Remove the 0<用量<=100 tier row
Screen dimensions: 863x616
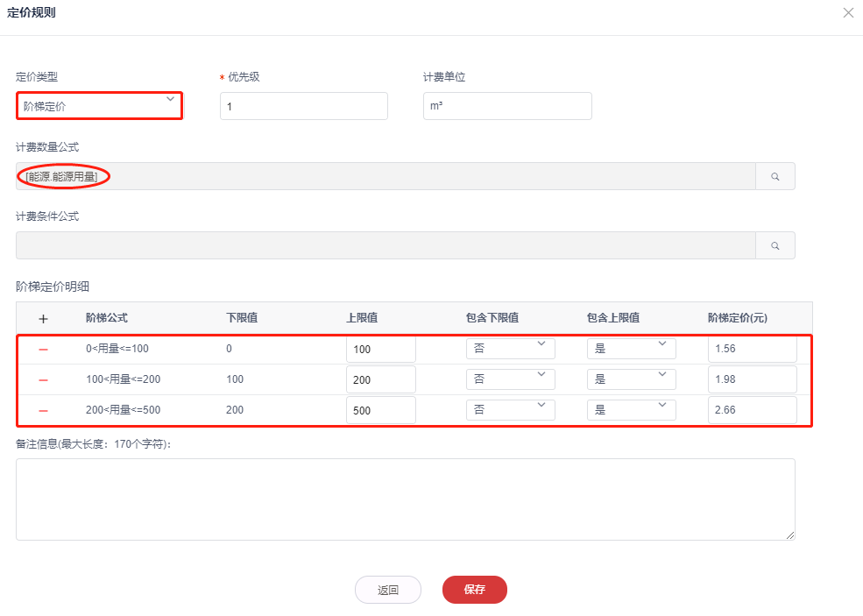[43, 350]
